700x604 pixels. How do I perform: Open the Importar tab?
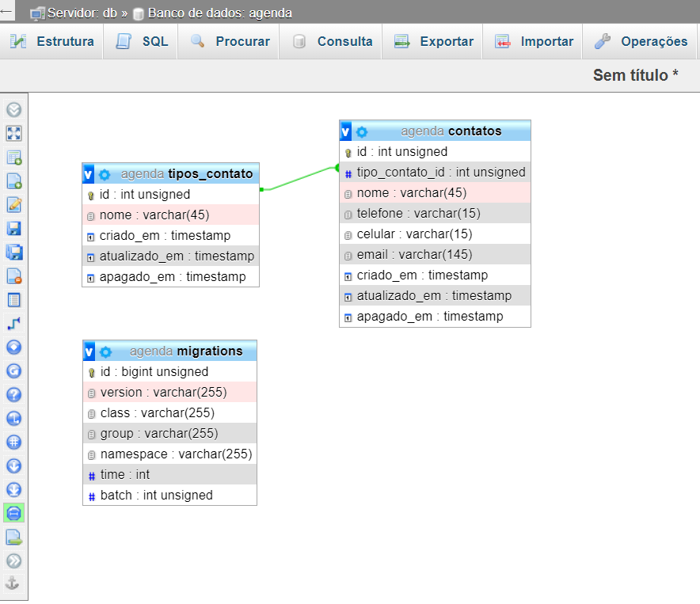tap(533, 41)
